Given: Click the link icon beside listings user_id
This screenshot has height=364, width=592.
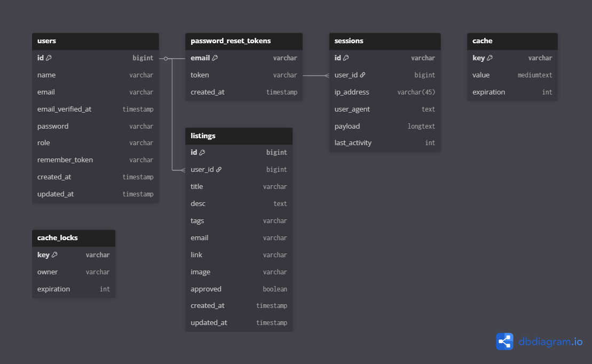Looking at the screenshot, I should click(x=219, y=170).
